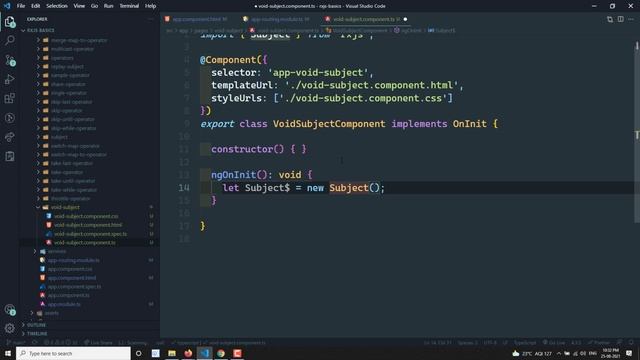This screenshot has height=360, width=640.
Task: Open void-subject.component.spec.ts file
Action: 90,234
